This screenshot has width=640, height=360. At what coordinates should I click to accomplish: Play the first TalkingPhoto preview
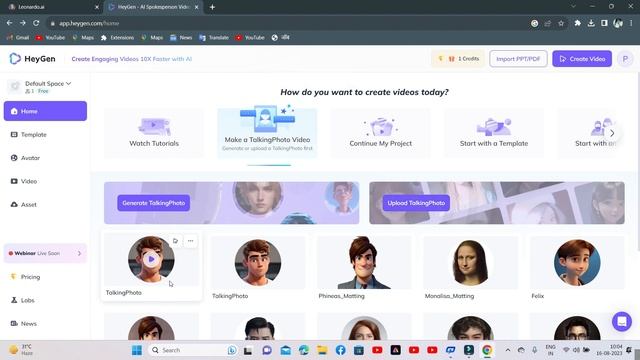click(151, 259)
